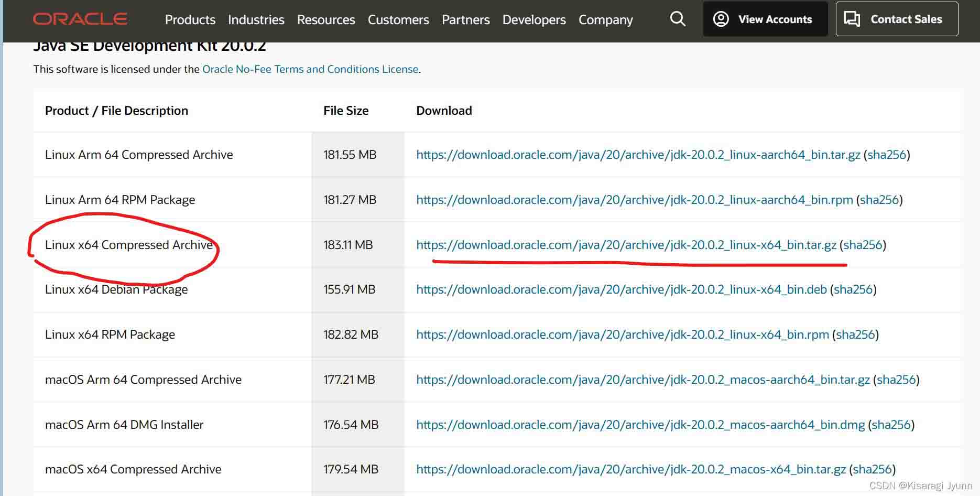Open sha256 for macOS x64 Compressed Archive
Image resolution: width=980 pixels, height=496 pixels.
pyautogui.click(x=873, y=469)
